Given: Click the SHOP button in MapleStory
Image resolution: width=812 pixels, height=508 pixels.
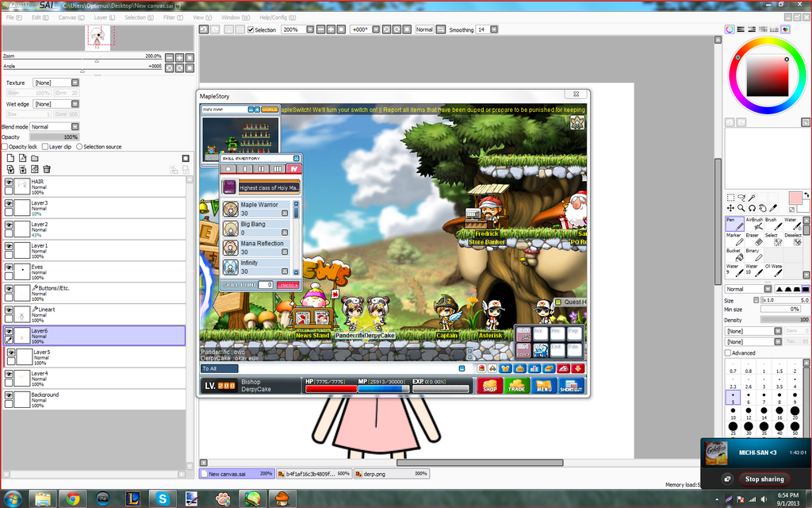Looking at the screenshot, I should click(x=489, y=387).
